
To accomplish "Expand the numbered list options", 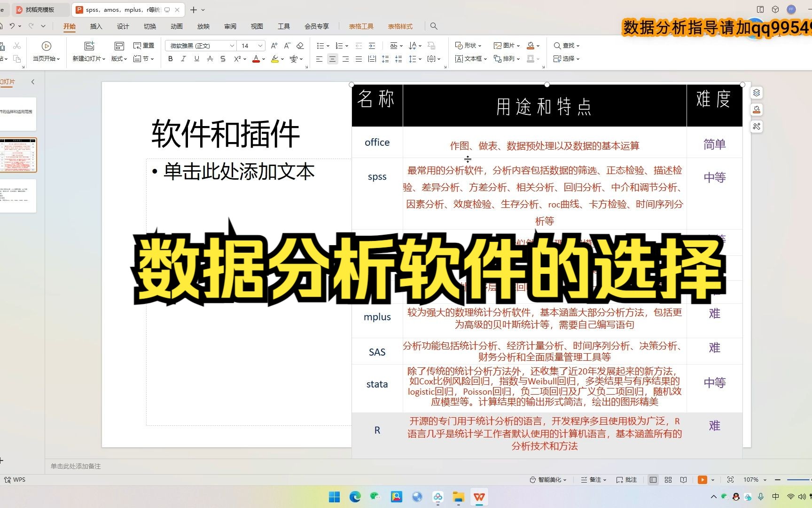I will (347, 46).
